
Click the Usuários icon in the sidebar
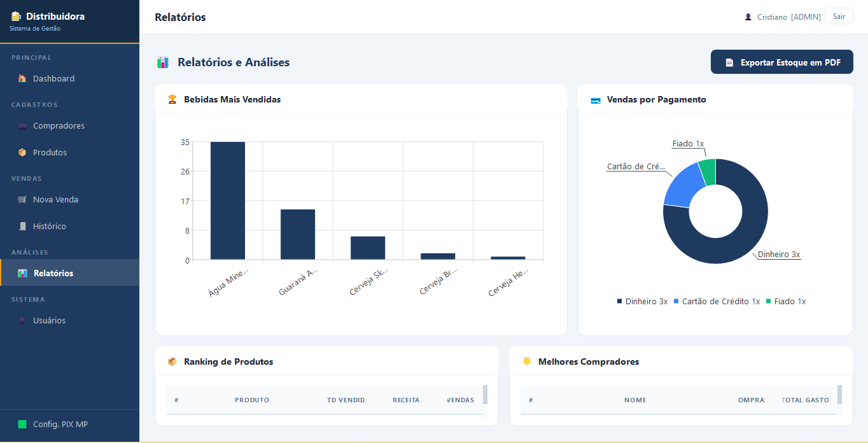click(22, 321)
